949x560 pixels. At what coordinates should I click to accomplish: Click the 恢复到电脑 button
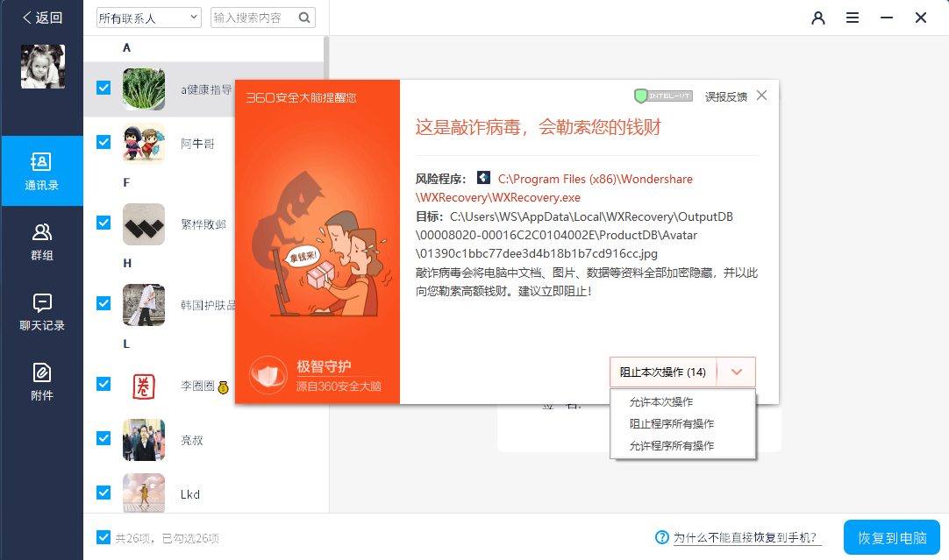click(892, 537)
